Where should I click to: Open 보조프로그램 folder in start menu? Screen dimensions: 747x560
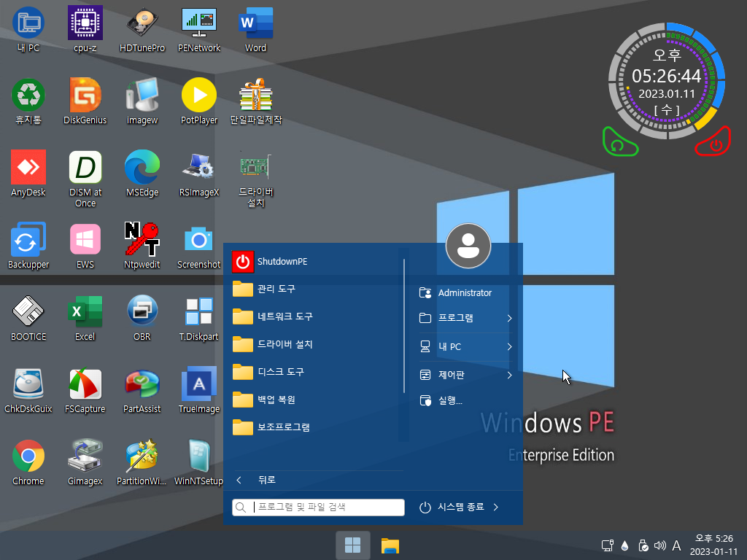pyautogui.click(x=314, y=427)
